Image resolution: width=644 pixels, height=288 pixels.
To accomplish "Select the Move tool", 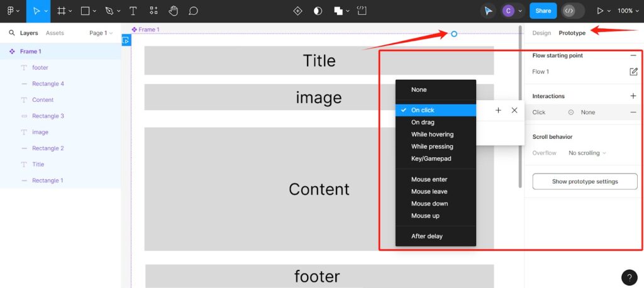I will (36, 11).
